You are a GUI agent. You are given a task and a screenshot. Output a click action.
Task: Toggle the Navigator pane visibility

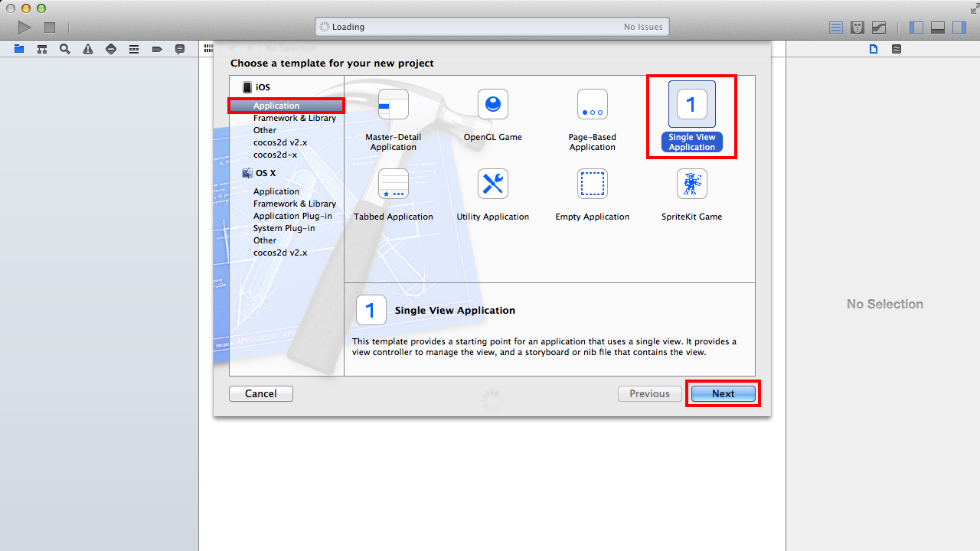coord(916,28)
